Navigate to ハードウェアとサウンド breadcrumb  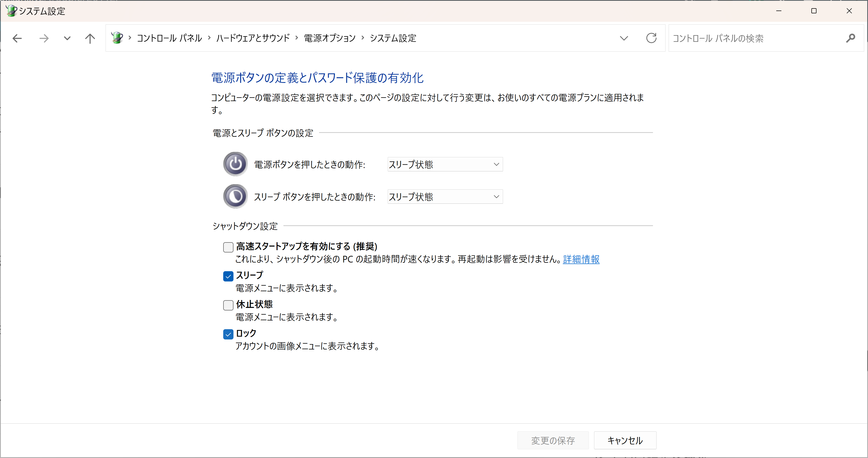tap(253, 38)
